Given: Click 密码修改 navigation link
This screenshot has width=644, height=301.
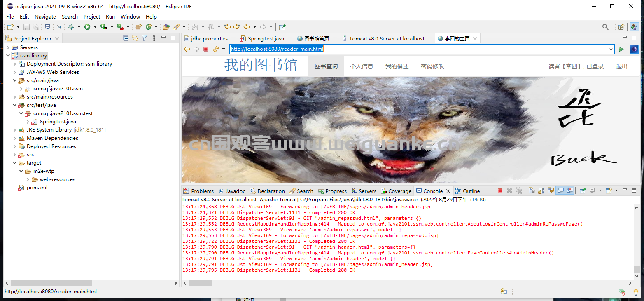Looking at the screenshot, I should [x=432, y=66].
